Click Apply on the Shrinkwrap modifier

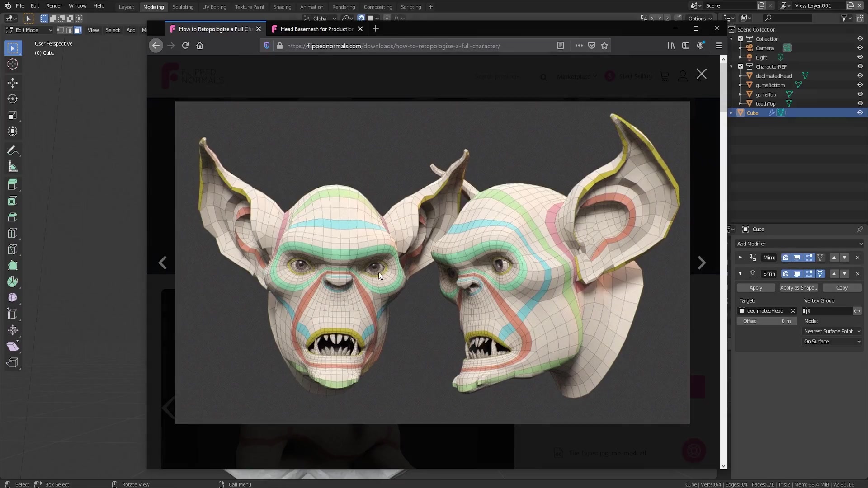(x=756, y=288)
